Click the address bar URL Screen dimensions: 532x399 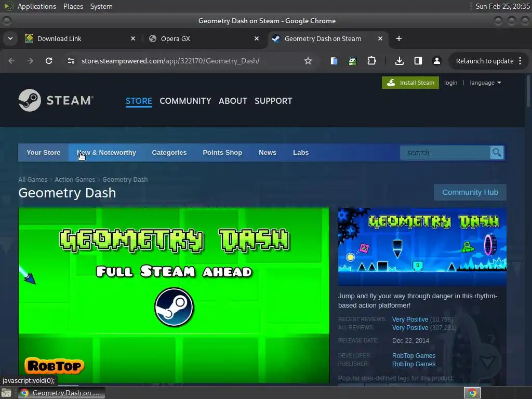170,61
